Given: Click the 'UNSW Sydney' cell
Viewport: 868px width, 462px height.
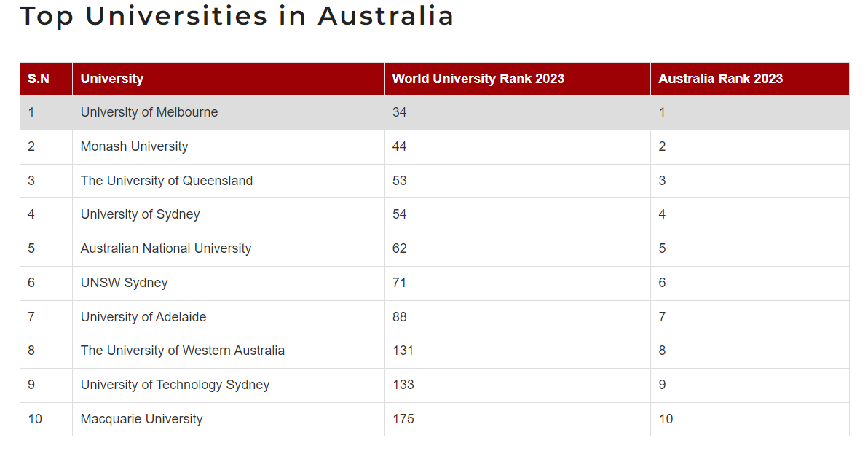Looking at the screenshot, I should (124, 283).
